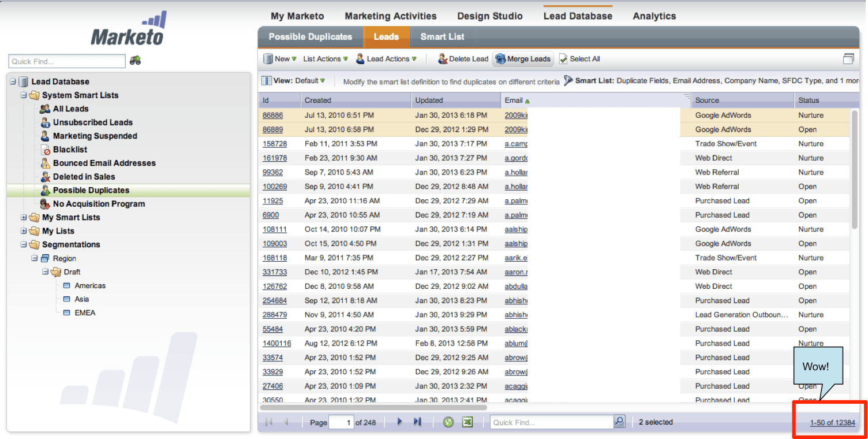Expand the My Smart Lists folder
Viewport: 868px width, 439px height.
click(24, 218)
